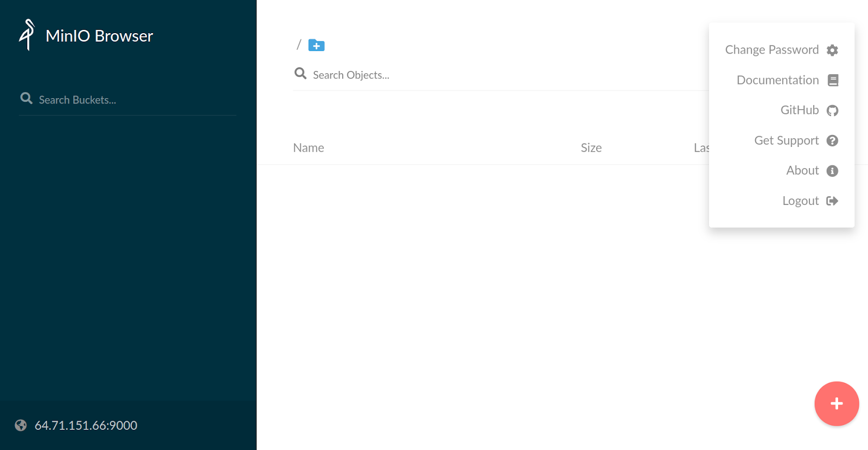The width and height of the screenshot is (868, 450).
Task: Click the magnifier icon beside Search Objects
Action: click(300, 74)
